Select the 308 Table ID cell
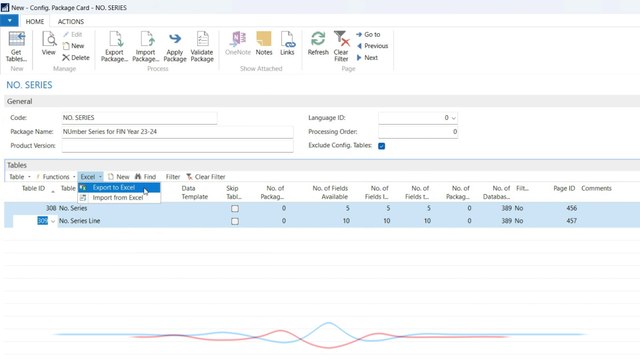Viewport: 640px width, 360px height. coord(51,208)
